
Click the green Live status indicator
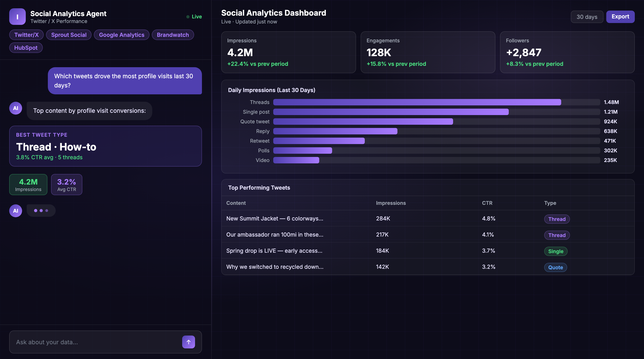pos(194,17)
